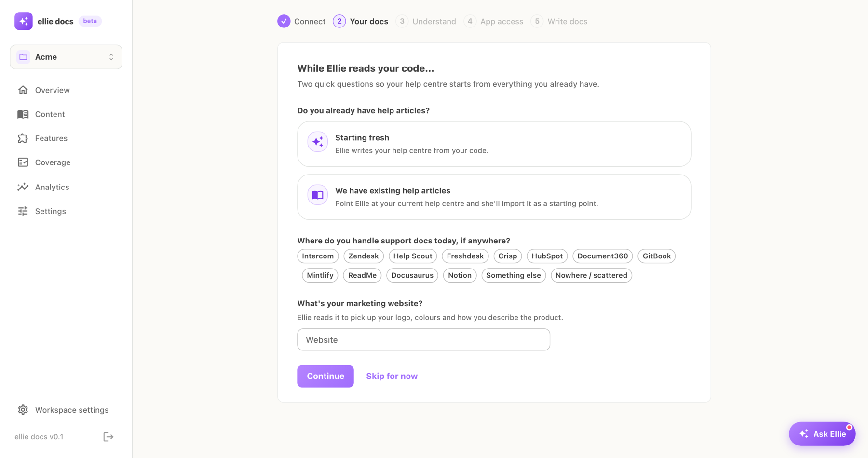This screenshot has width=868, height=458.
Task: Select the GitBook chip
Action: point(657,256)
